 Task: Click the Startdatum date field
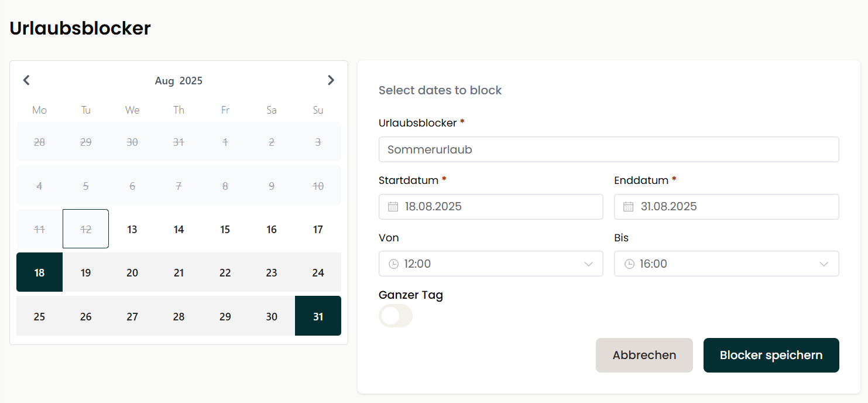point(491,207)
